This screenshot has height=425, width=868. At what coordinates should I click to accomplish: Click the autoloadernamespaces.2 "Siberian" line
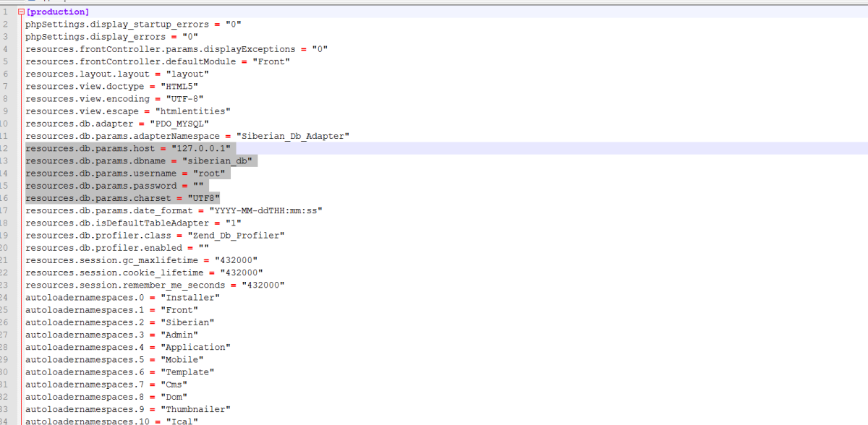pyautogui.click(x=120, y=322)
